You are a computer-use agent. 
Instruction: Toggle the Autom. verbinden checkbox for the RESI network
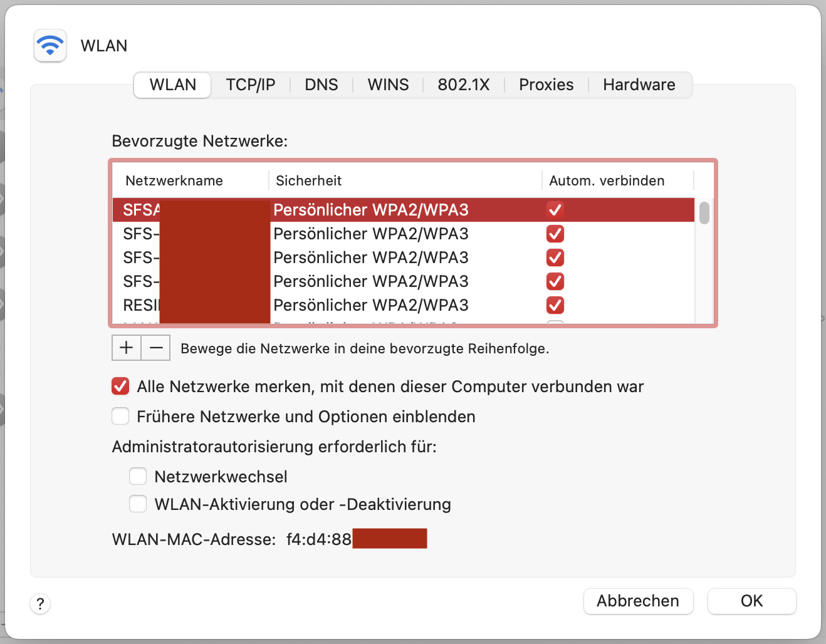pyautogui.click(x=555, y=305)
